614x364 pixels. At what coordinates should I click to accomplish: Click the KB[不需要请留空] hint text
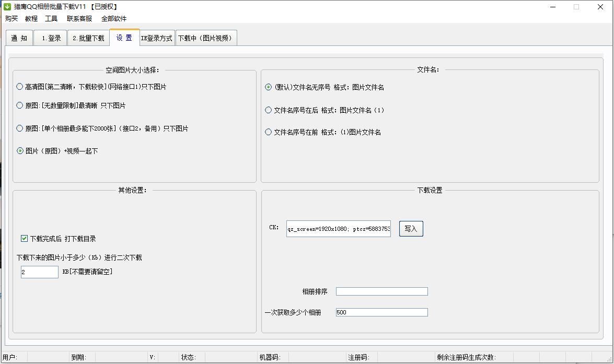[x=87, y=272]
